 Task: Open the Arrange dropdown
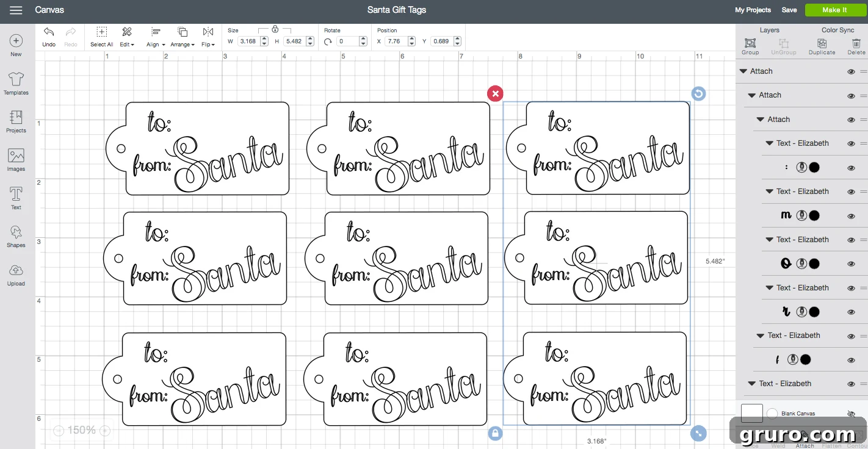coord(183,36)
